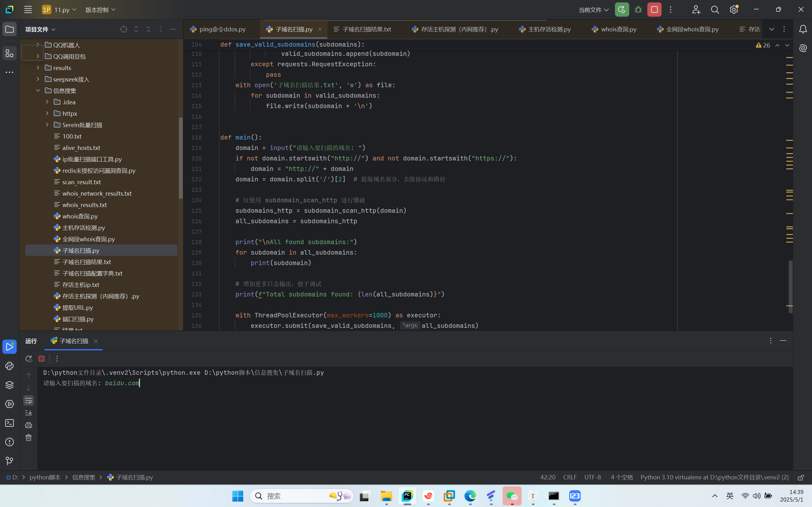Open the 版本控制 dropdown

click(100, 10)
